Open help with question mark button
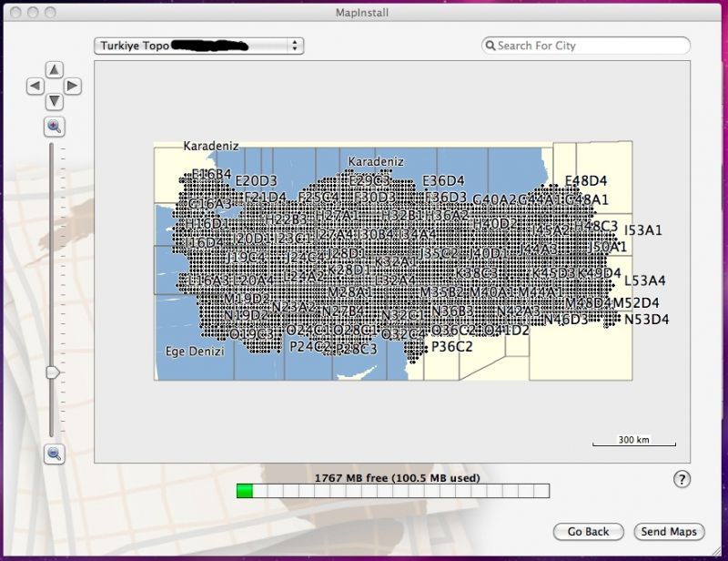Viewport: 728px width, 561px height. (682, 479)
